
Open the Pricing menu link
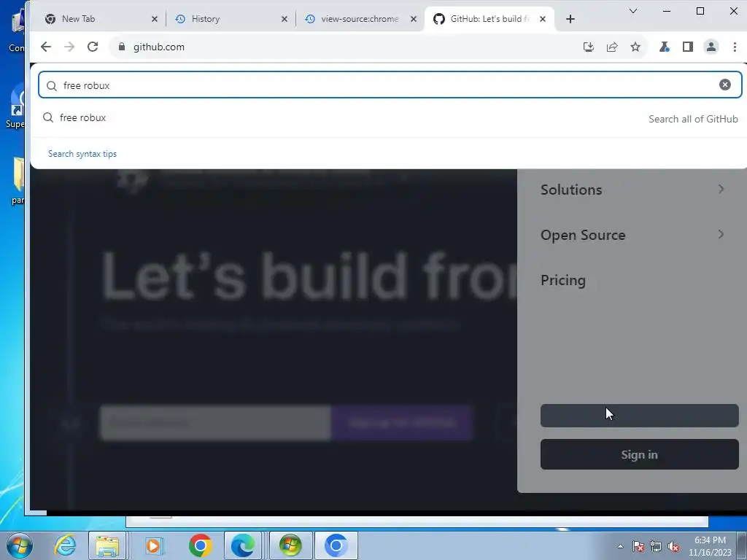[563, 280]
